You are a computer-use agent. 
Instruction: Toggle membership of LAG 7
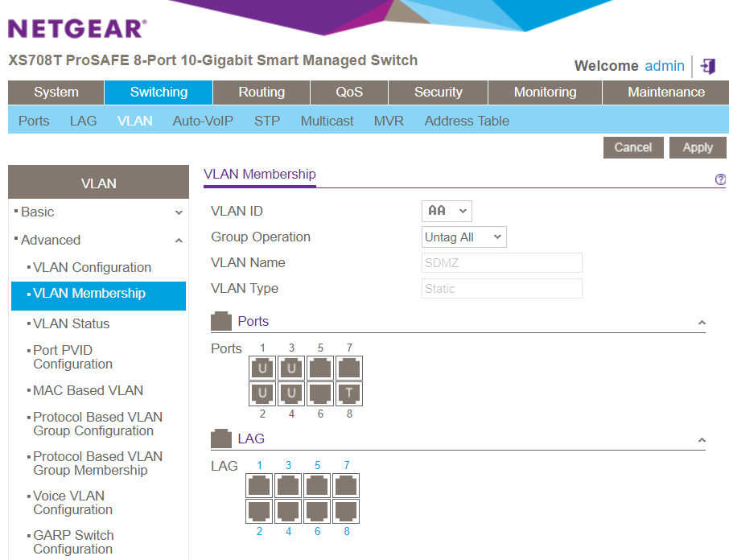click(346, 486)
